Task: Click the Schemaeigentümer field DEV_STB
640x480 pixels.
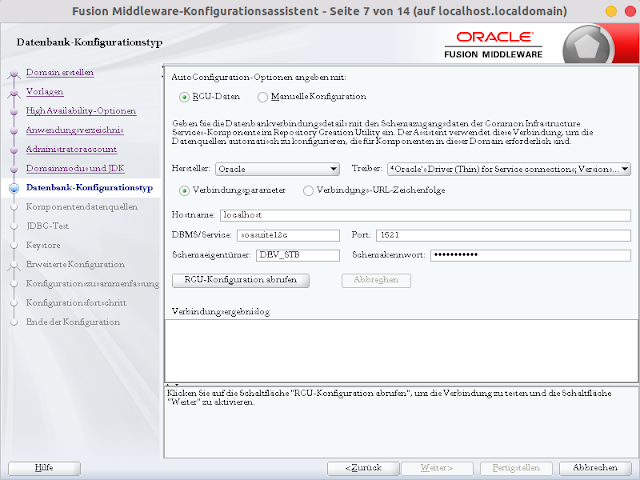Action: point(298,255)
